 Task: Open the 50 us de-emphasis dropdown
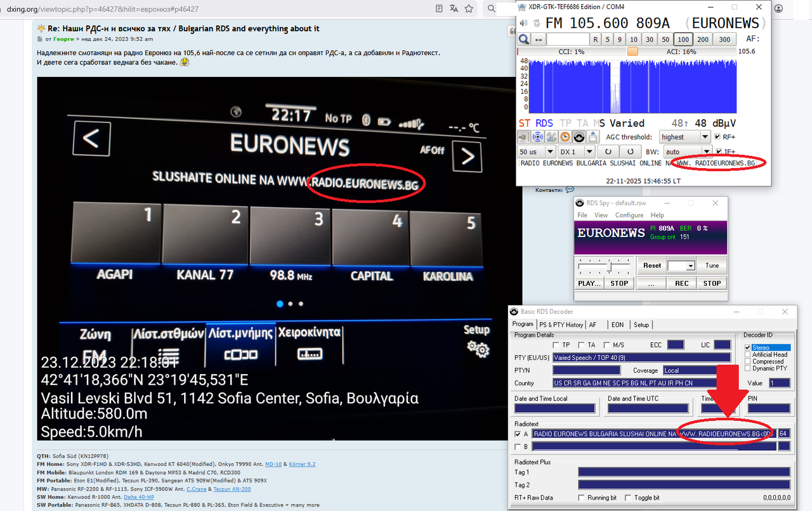click(536, 152)
